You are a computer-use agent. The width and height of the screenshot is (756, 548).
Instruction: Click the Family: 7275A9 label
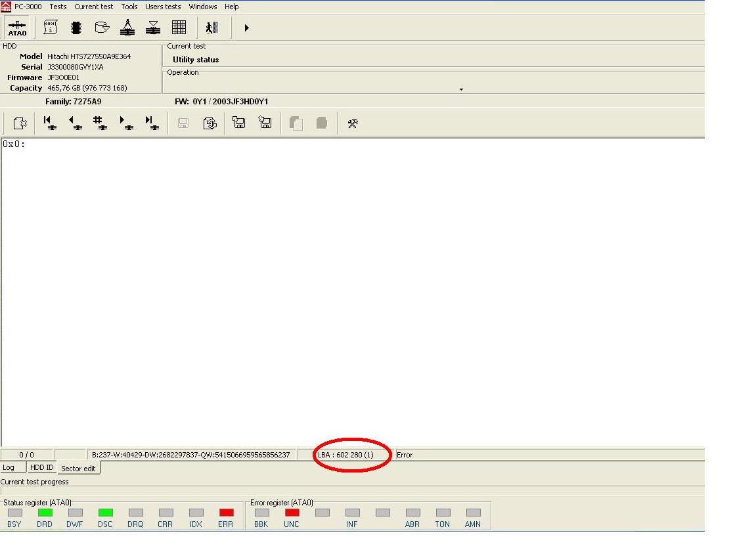74,102
